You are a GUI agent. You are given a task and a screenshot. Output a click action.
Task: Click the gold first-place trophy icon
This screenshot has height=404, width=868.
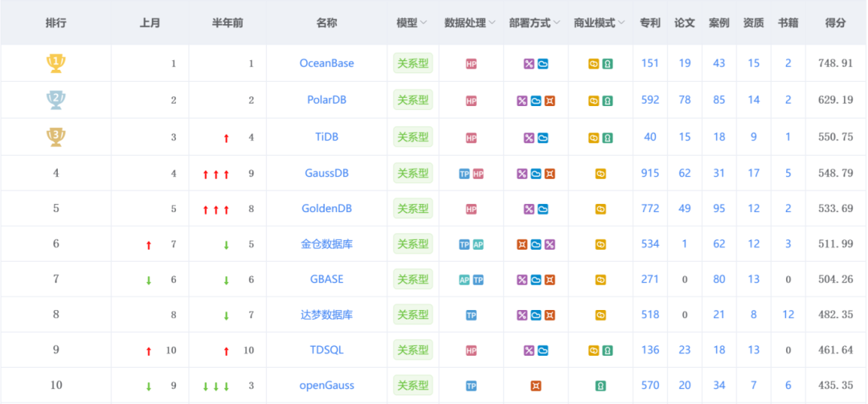(55, 63)
